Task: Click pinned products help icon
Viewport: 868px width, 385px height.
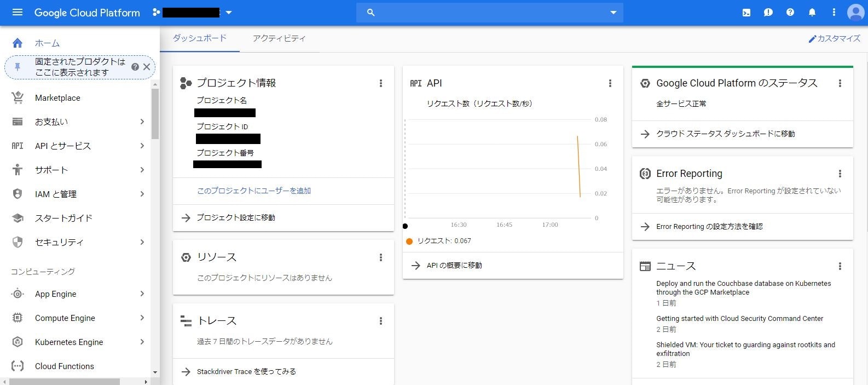Action: (x=135, y=67)
